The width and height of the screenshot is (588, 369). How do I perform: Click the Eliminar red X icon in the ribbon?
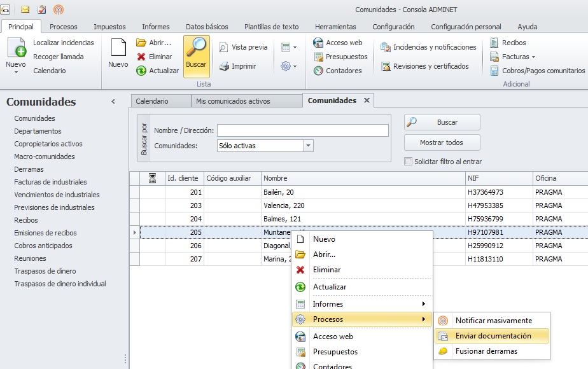(141, 57)
